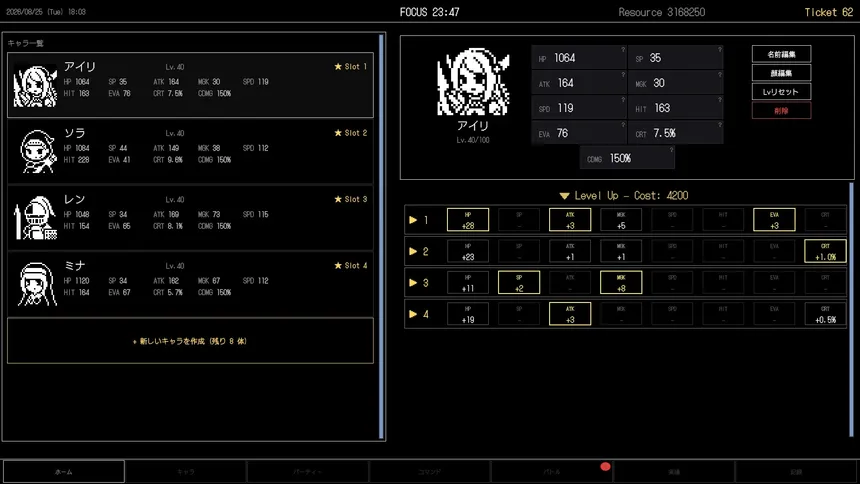Select the CRT +1.0% cell in option 2
860x484 pixels.
tap(825, 251)
